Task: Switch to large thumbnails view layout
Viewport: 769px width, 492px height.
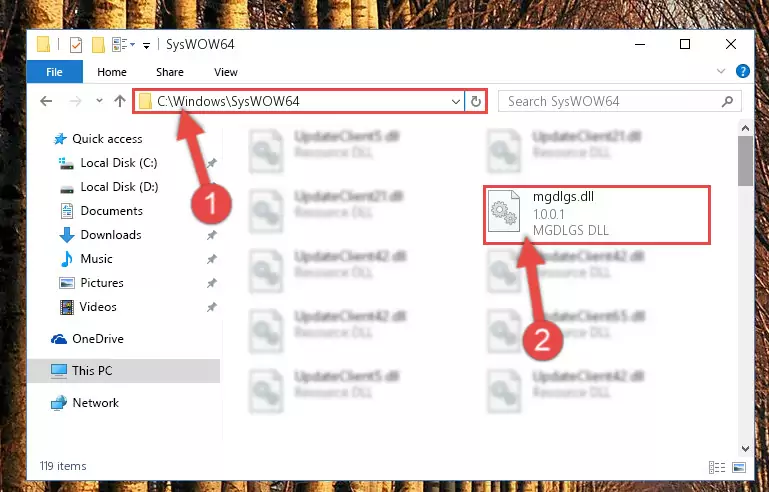Action: point(739,467)
